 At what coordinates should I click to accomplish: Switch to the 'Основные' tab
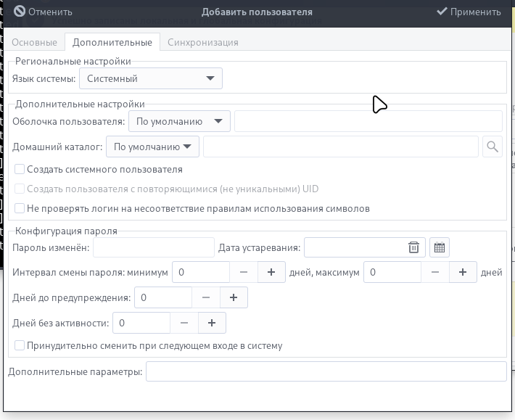pos(34,42)
